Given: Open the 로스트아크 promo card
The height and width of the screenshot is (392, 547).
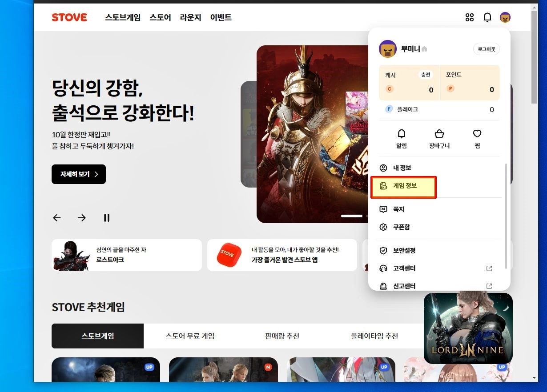Looking at the screenshot, I should [127, 255].
